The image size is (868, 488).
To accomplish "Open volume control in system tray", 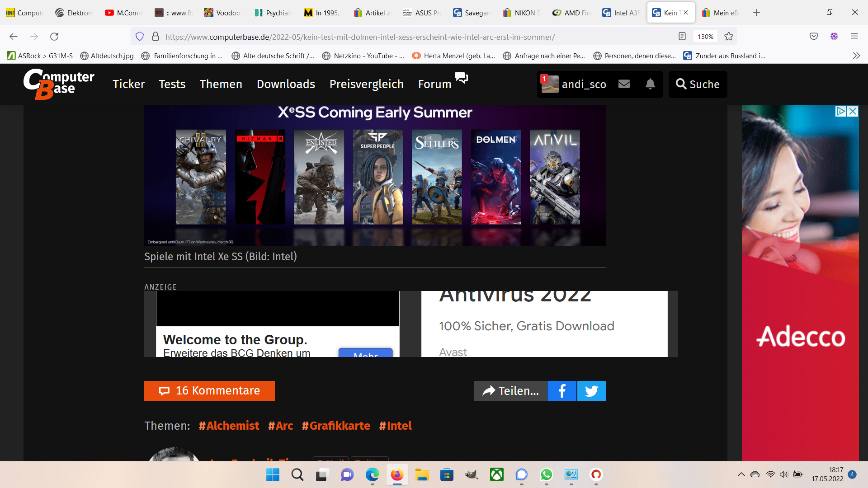I will coord(783,474).
